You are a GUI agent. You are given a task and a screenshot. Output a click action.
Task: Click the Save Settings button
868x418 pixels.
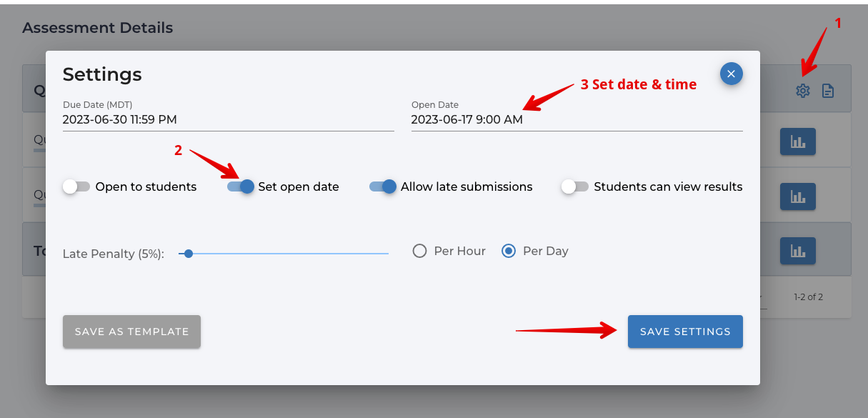[x=685, y=332]
